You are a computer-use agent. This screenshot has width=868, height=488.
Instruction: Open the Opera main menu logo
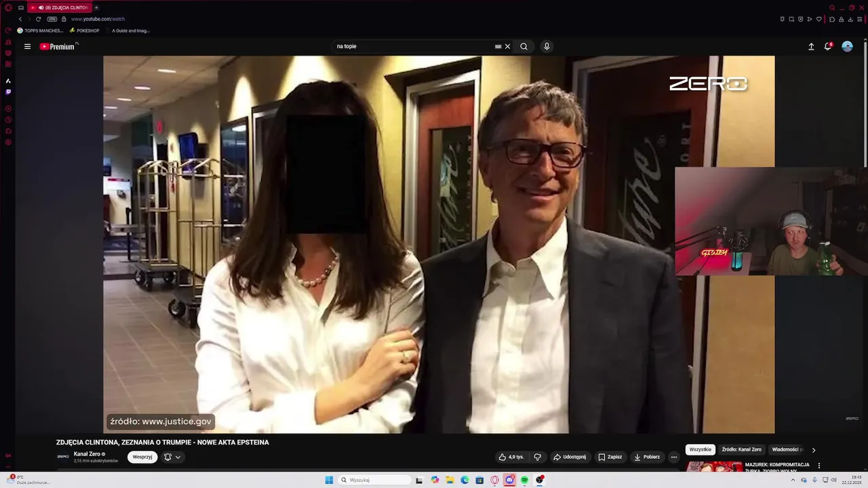point(8,7)
